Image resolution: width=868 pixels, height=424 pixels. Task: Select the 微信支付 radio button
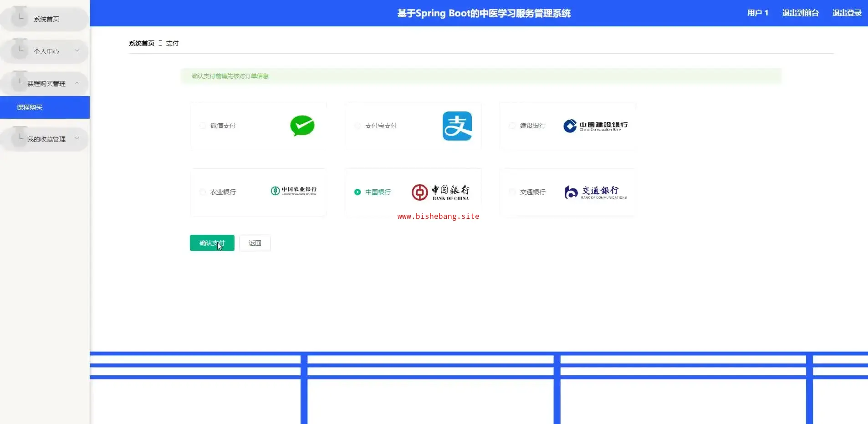click(x=203, y=126)
